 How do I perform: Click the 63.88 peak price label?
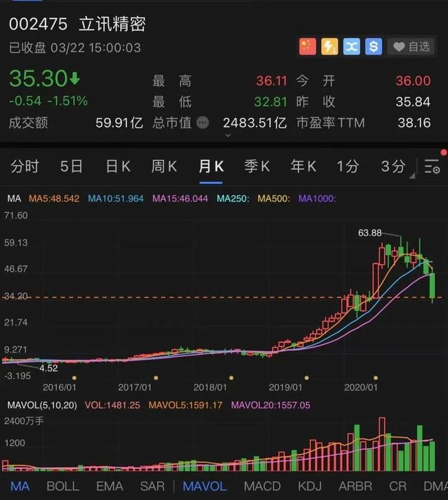(369, 233)
